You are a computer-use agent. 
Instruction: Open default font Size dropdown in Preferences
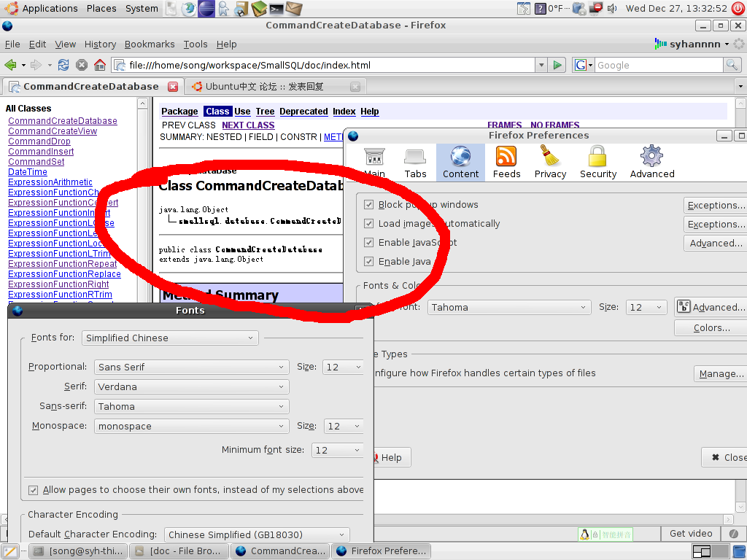646,308
